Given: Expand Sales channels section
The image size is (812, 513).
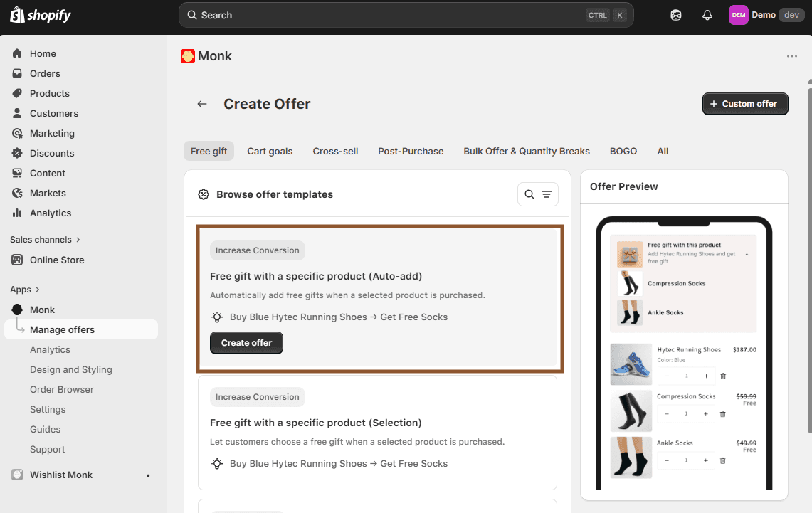Looking at the screenshot, I should [x=45, y=240].
